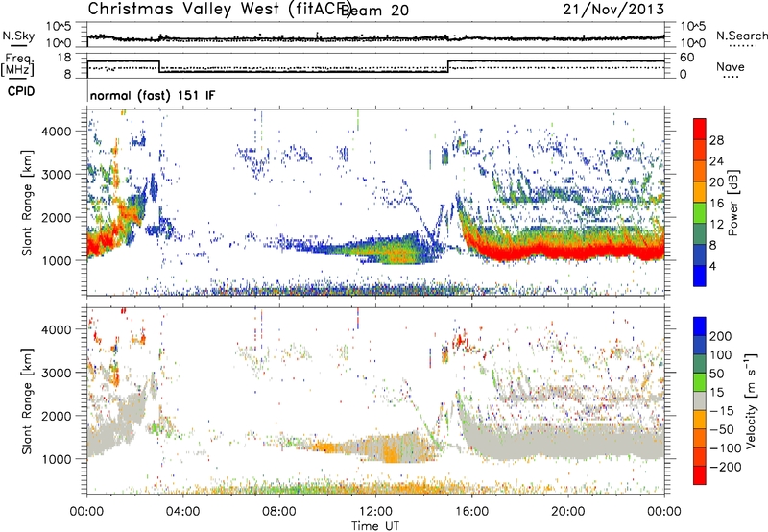Viewport: 768px width, 532px height.
Task: Click the "Nave" legend label
Action: point(731,66)
